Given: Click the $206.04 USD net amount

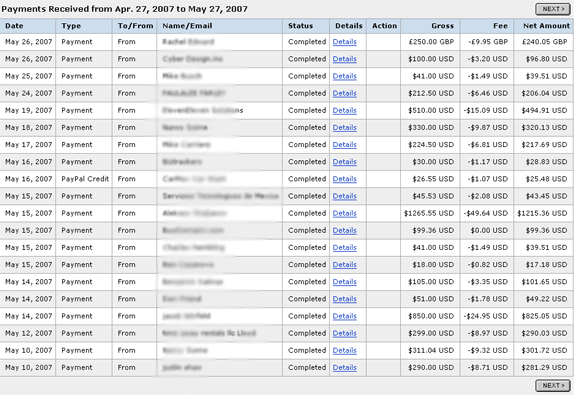Looking at the screenshot, I should [x=545, y=93].
